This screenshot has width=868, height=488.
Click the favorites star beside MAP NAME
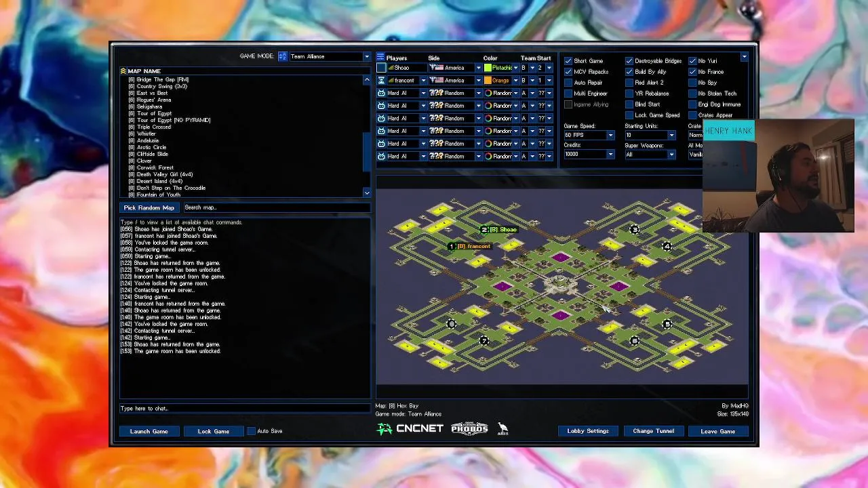point(123,71)
